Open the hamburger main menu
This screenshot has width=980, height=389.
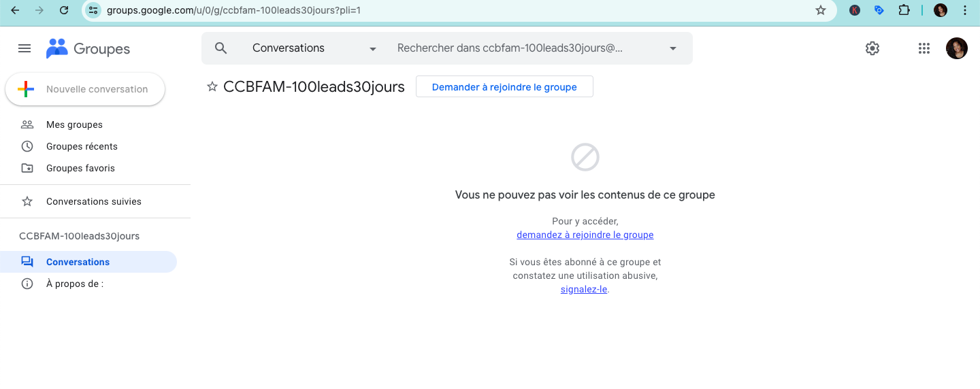point(24,48)
